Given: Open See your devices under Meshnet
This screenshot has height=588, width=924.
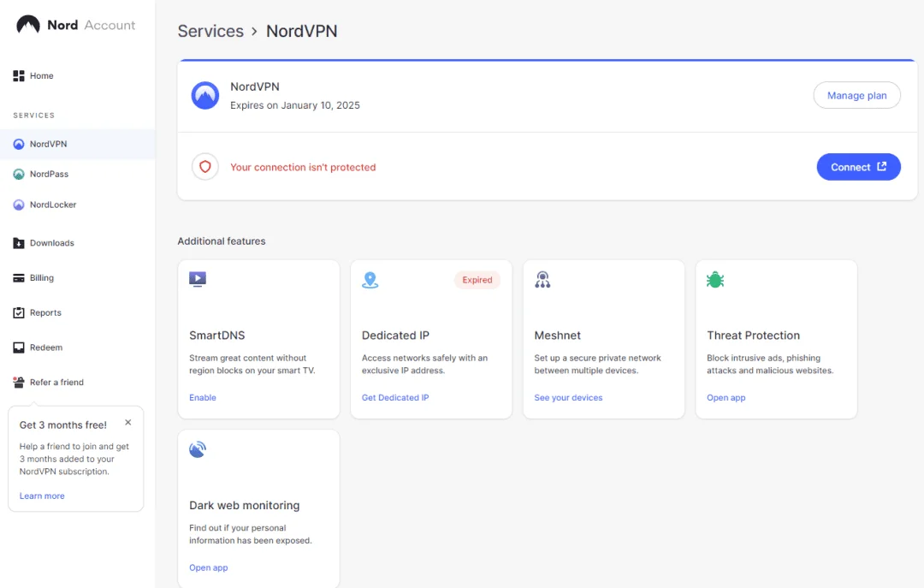Looking at the screenshot, I should (569, 397).
